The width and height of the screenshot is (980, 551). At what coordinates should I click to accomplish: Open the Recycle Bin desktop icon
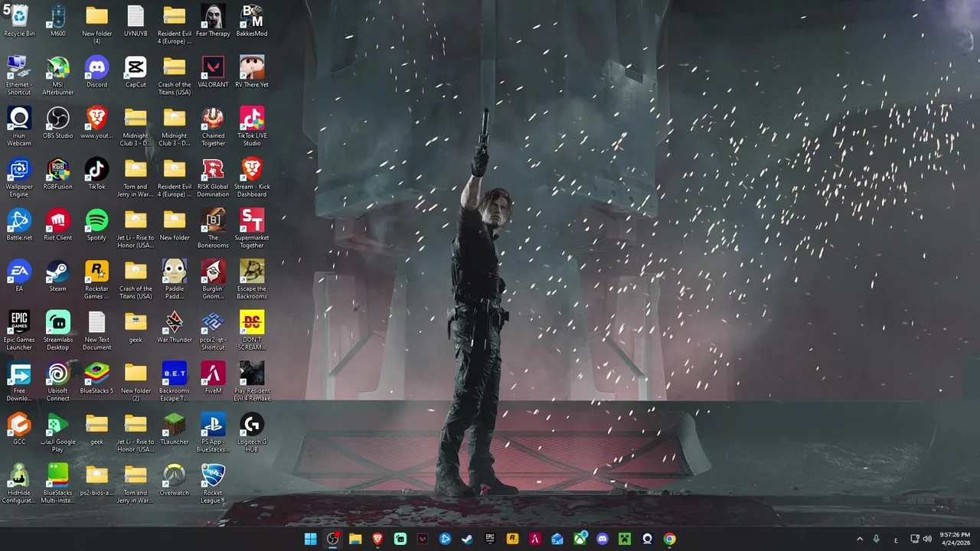point(19,21)
